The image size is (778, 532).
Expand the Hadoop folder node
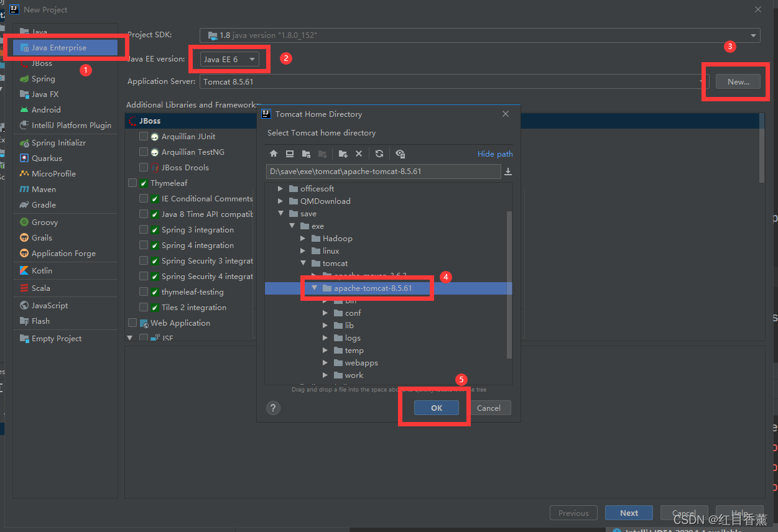coord(303,239)
